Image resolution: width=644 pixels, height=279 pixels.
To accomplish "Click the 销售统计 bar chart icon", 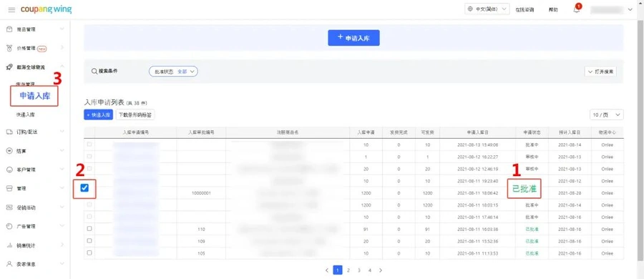I will pos(9,245).
